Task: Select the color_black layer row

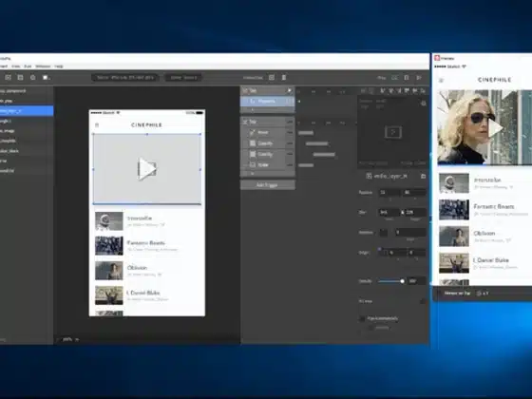Action: click(27, 151)
